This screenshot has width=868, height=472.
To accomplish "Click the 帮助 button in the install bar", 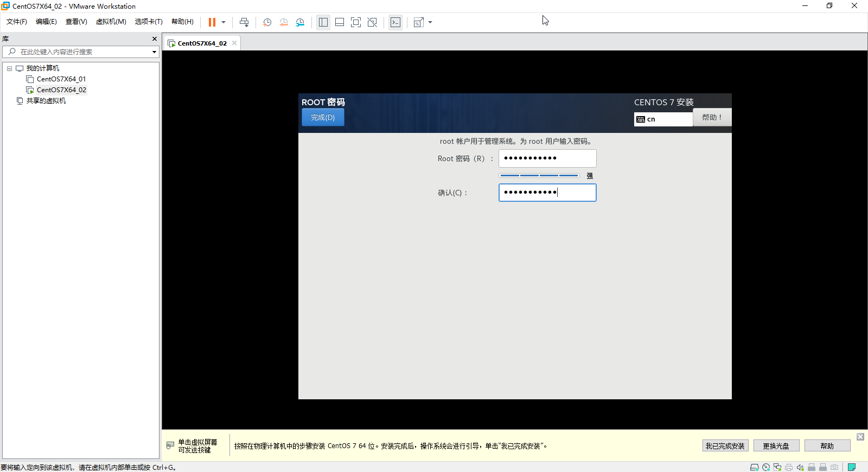I will (x=827, y=446).
